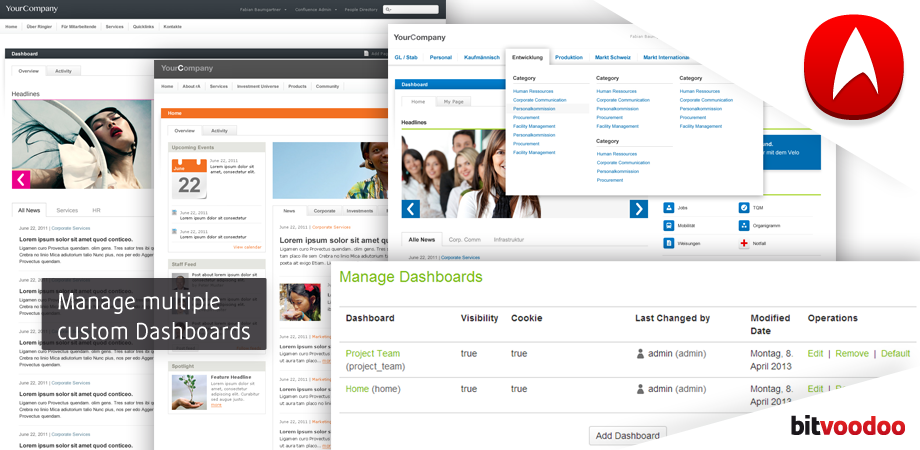Click Remove for Project Team dashboard
Image resolution: width=920 pixels, height=450 pixels.
[x=852, y=354]
